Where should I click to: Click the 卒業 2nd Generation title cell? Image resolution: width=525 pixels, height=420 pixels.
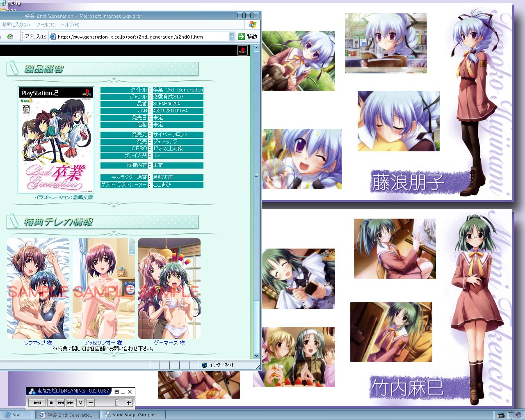[178, 90]
